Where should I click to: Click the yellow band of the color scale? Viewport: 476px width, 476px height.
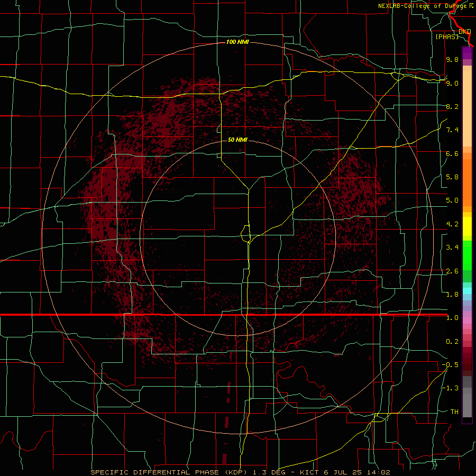click(467, 226)
